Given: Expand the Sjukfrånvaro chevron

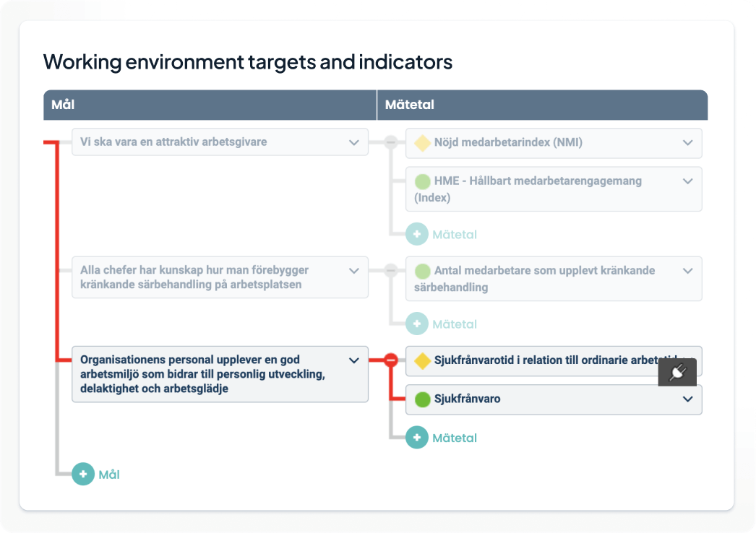Looking at the screenshot, I should click(688, 399).
